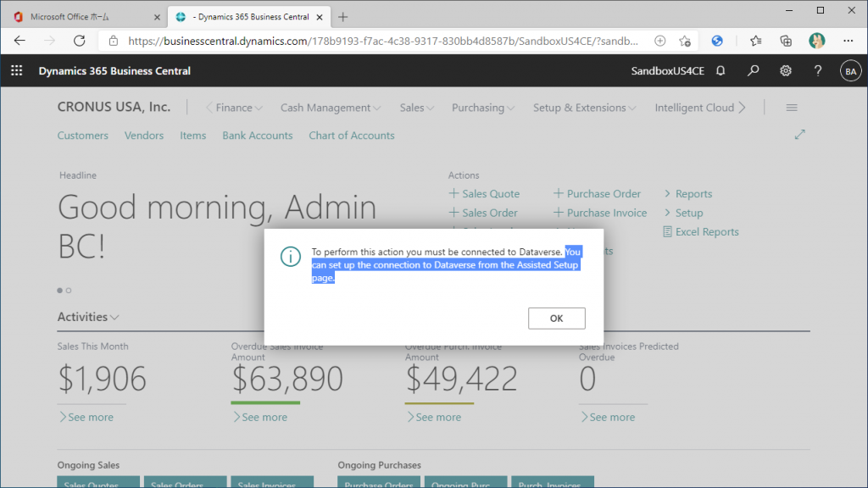
Task: Click the $1,906 Sales This Month figure
Action: click(x=102, y=379)
